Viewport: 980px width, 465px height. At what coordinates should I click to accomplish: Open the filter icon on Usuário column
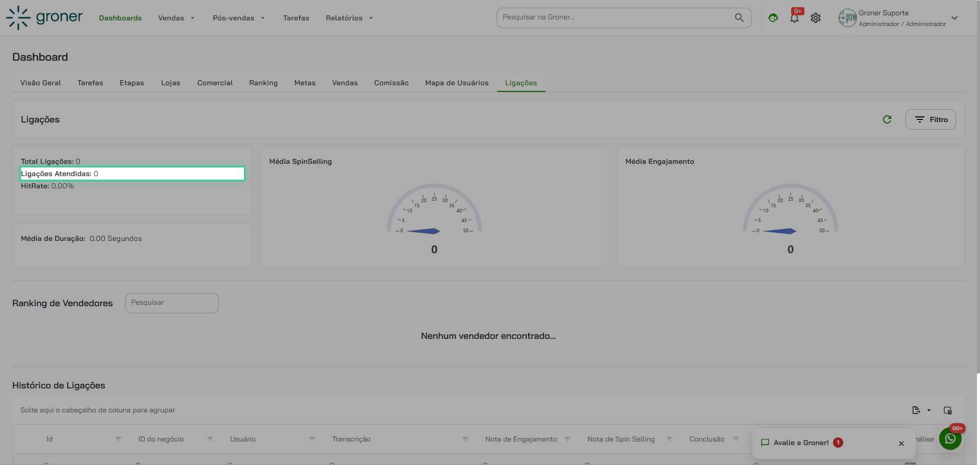pos(312,439)
